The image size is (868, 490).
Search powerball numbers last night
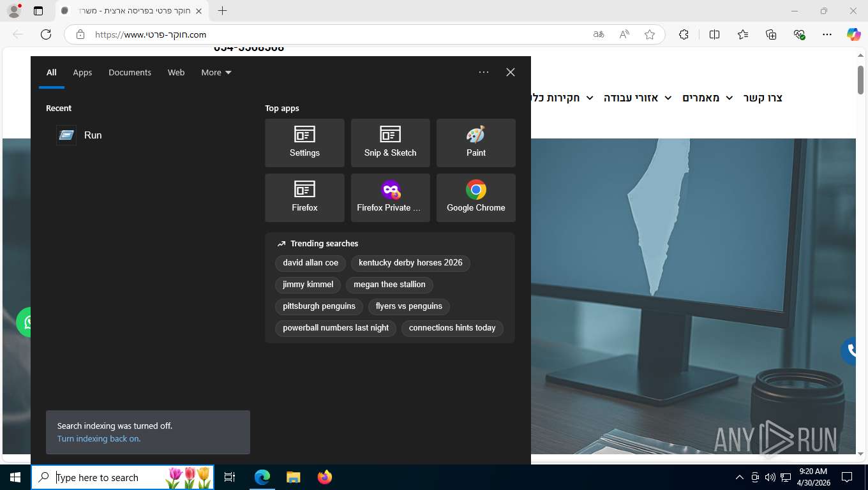point(336,328)
